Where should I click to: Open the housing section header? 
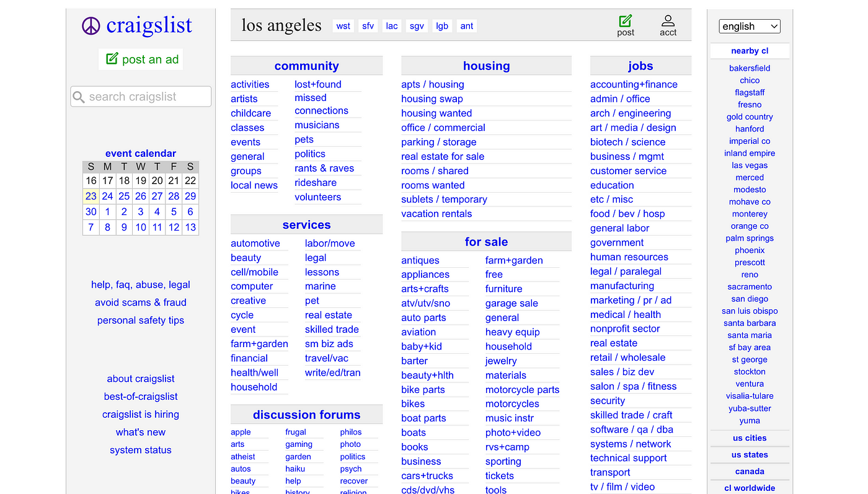point(486,66)
